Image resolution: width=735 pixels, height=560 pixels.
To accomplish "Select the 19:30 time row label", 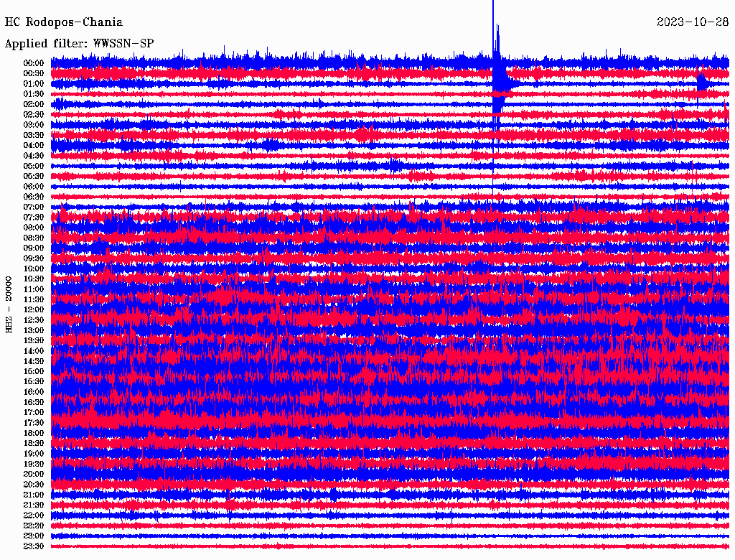I will tap(34, 465).
